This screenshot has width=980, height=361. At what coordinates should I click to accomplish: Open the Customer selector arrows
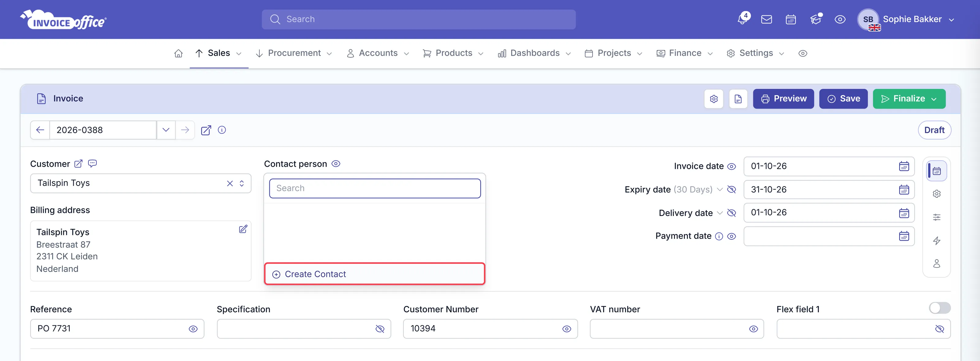pyautogui.click(x=242, y=184)
